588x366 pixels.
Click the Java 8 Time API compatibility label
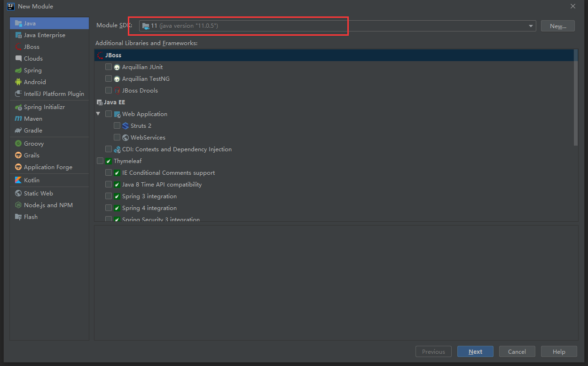click(162, 185)
